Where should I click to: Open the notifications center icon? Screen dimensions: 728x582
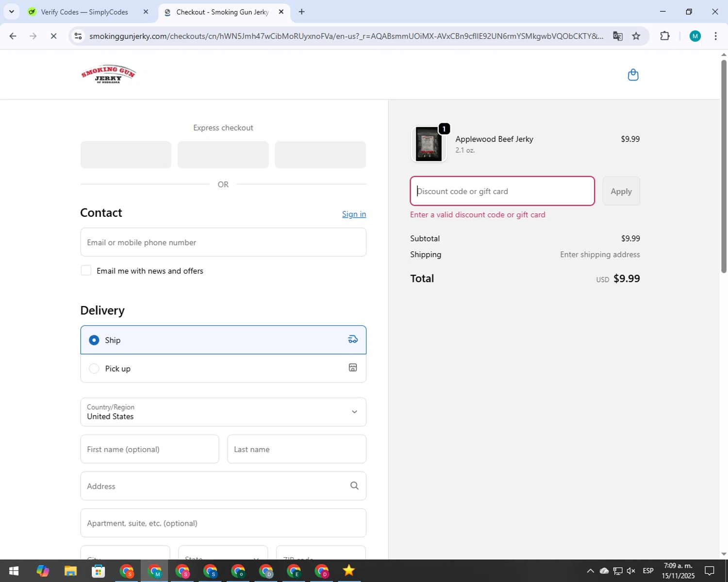click(710, 571)
